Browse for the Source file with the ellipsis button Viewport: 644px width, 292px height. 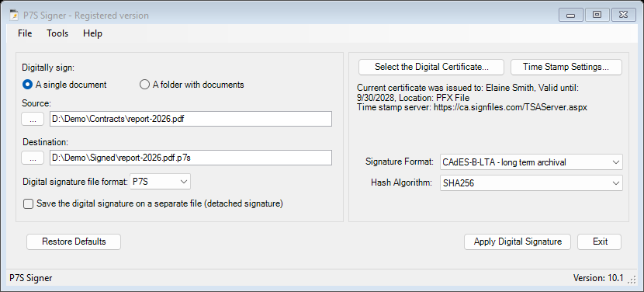pos(33,119)
